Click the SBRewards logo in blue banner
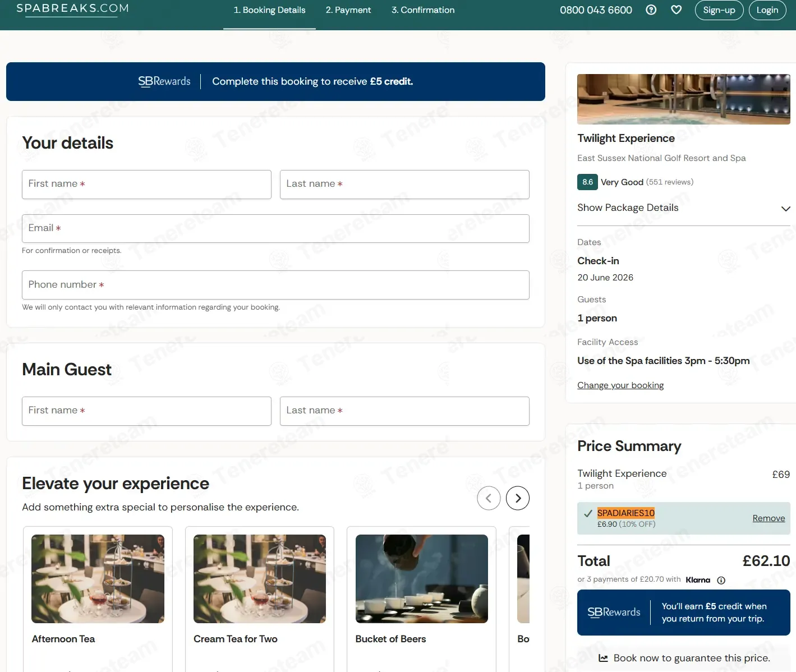Viewport: 796px width, 672px height. (x=164, y=81)
